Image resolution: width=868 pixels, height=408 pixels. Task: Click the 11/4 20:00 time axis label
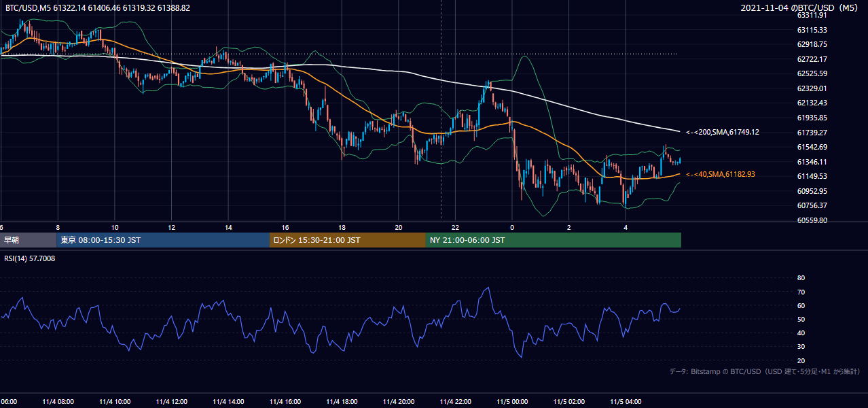pos(399,401)
